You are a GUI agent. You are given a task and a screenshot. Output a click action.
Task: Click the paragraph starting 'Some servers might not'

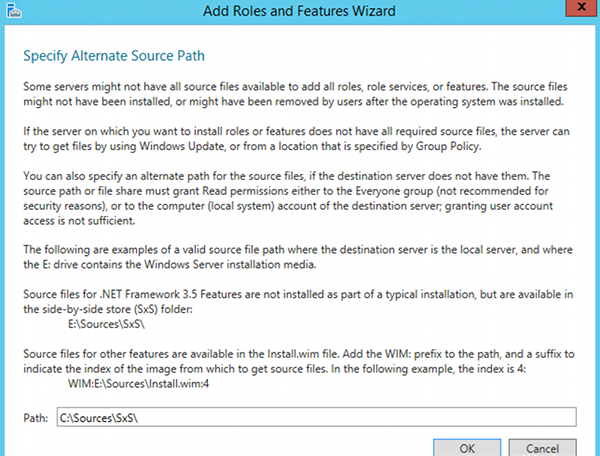click(295, 94)
